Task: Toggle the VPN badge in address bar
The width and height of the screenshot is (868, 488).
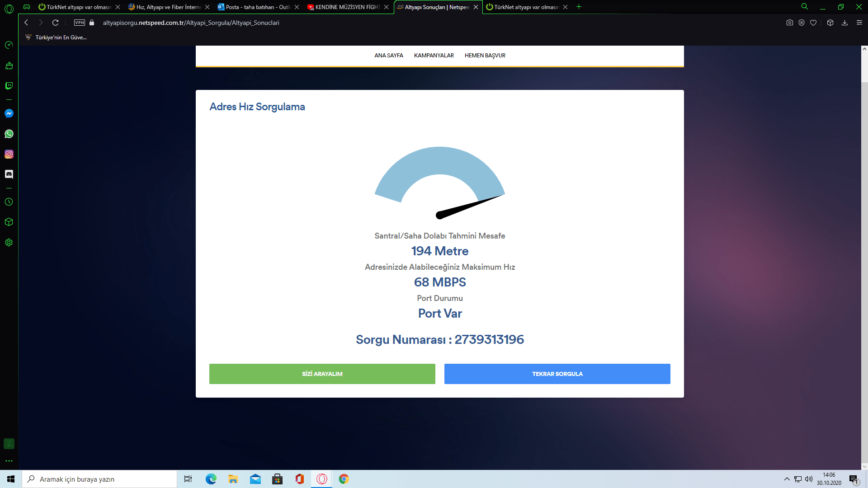Action: [x=80, y=23]
